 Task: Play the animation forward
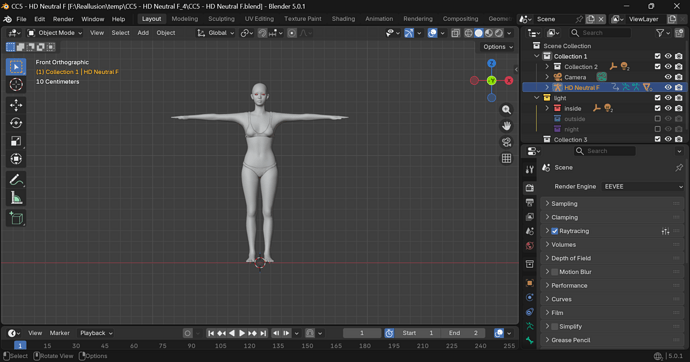242,333
